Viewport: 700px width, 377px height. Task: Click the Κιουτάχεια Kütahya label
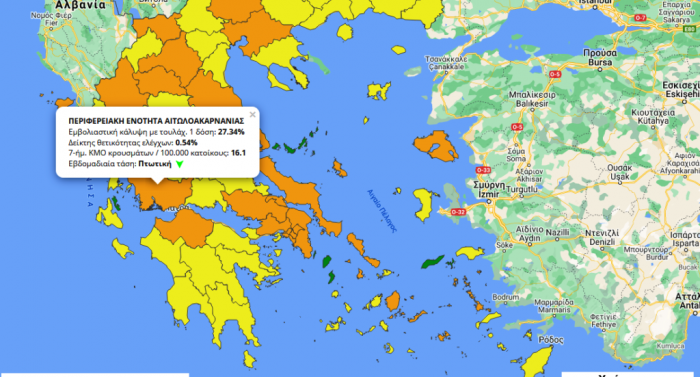(x=653, y=117)
